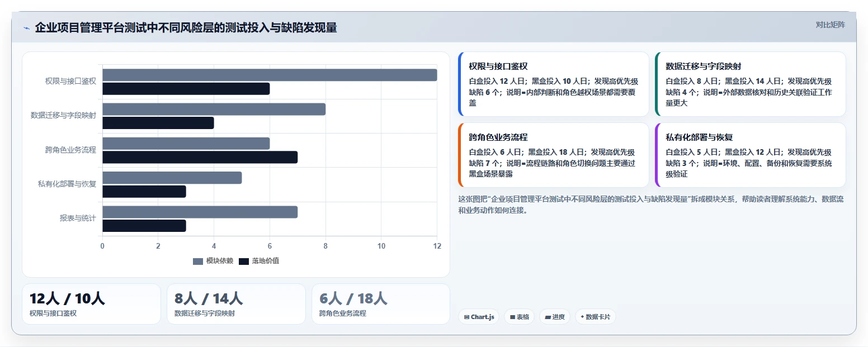Click the x-axis tick label 12
Screen dimensions: 868x347
(437, 246)
